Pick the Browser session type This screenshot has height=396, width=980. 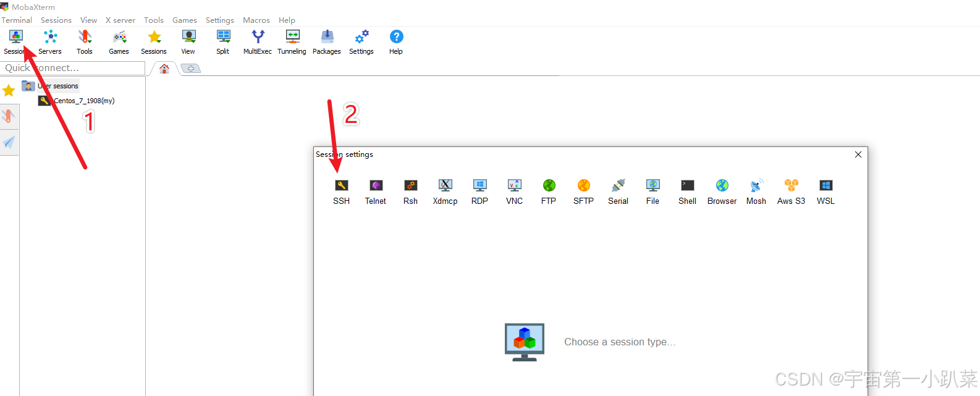(722, 192)
